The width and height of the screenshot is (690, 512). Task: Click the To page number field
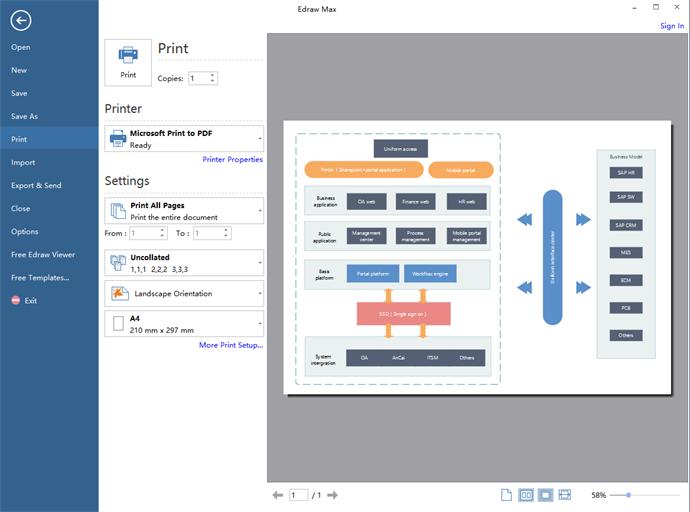coord(208,233)
